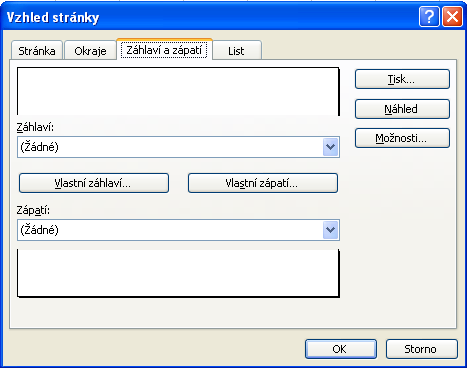Open Vlastní zápatí... custom footer

(x=263, y=183)
